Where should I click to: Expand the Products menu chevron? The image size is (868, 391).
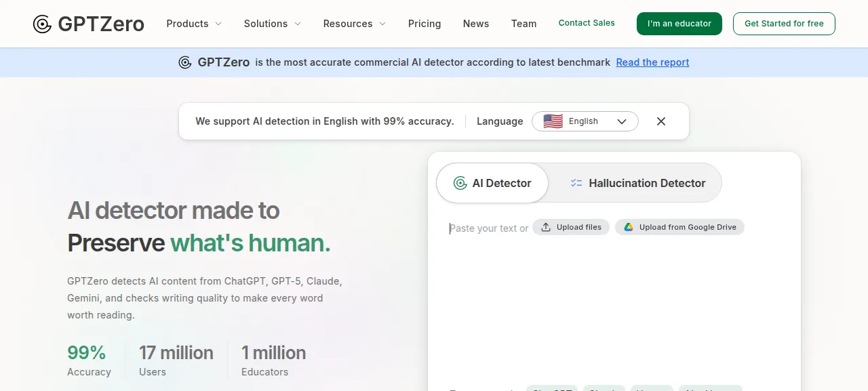[x=218, y=24]
